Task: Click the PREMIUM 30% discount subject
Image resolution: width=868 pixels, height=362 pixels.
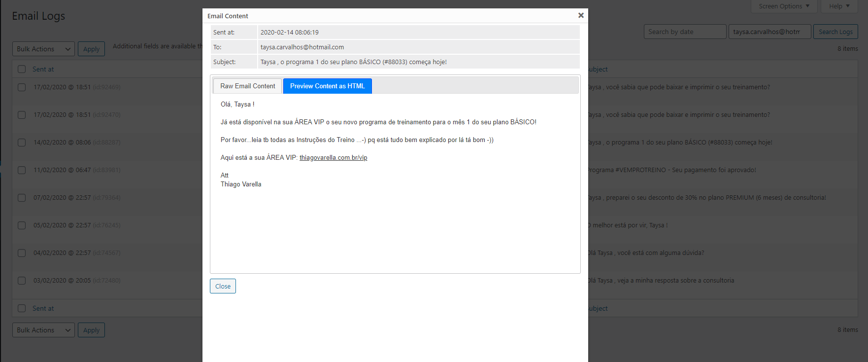Action: [x=707, y=197]
